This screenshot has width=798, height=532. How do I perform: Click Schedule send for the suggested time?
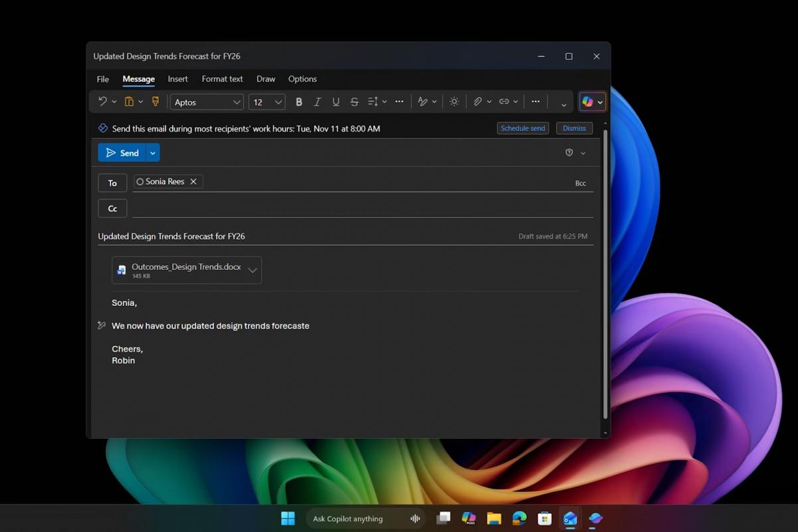click(523, 128)
